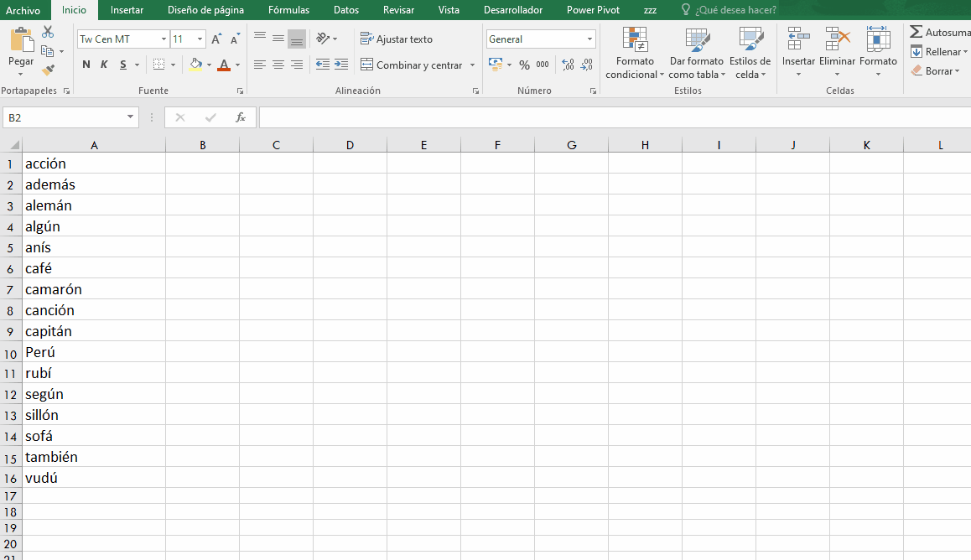Expand the font size dropdown
This screenshot has width=971, height=560.
[198, 39]
